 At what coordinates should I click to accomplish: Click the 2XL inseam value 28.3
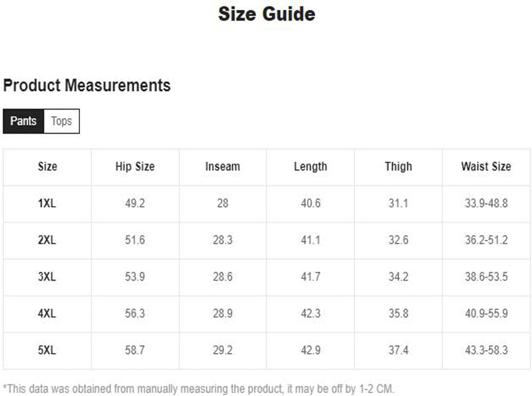click(222, 240)
